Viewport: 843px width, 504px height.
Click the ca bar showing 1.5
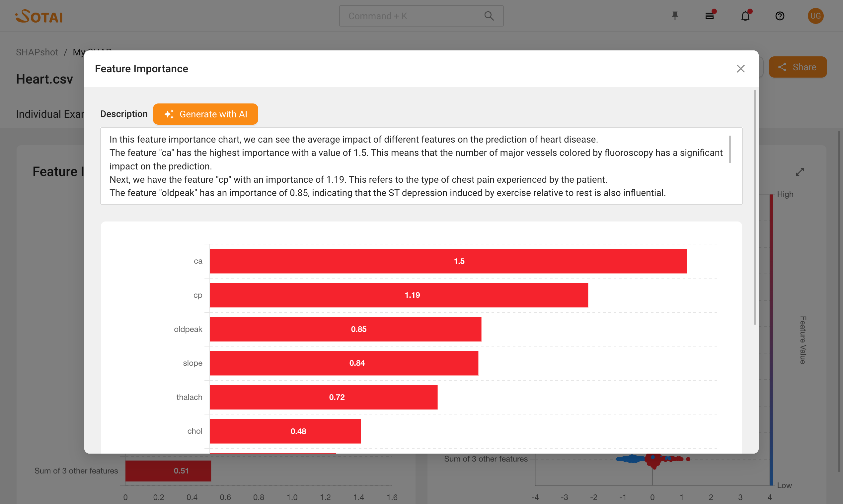pos(448,261)
